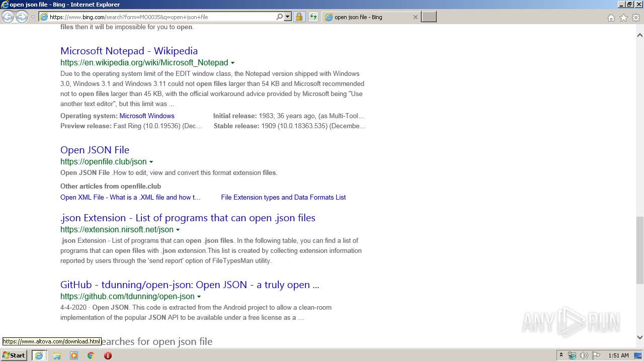This screenshot has height=362, width=644.
Task: Open 'Open XML File - What is a .XML' link
Action: [130, 197]
